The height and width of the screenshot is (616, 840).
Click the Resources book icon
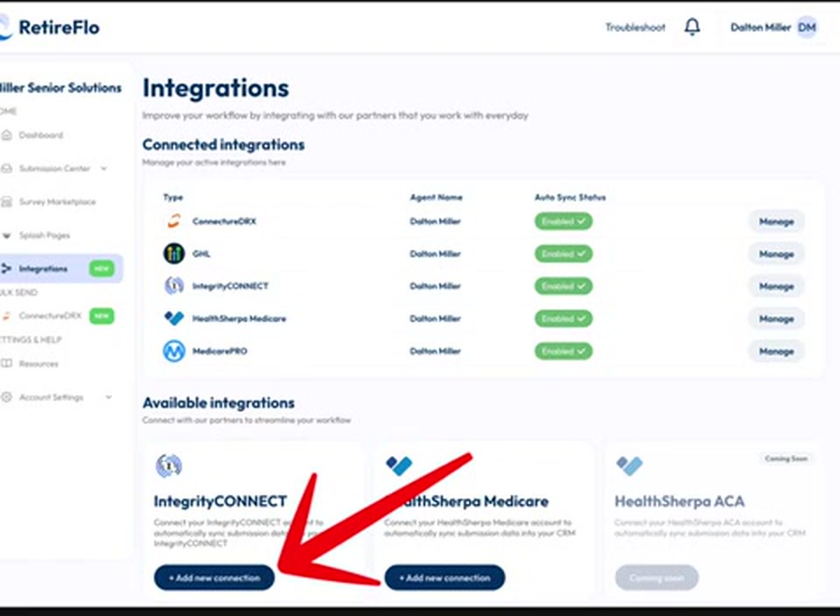coord(6,364)
